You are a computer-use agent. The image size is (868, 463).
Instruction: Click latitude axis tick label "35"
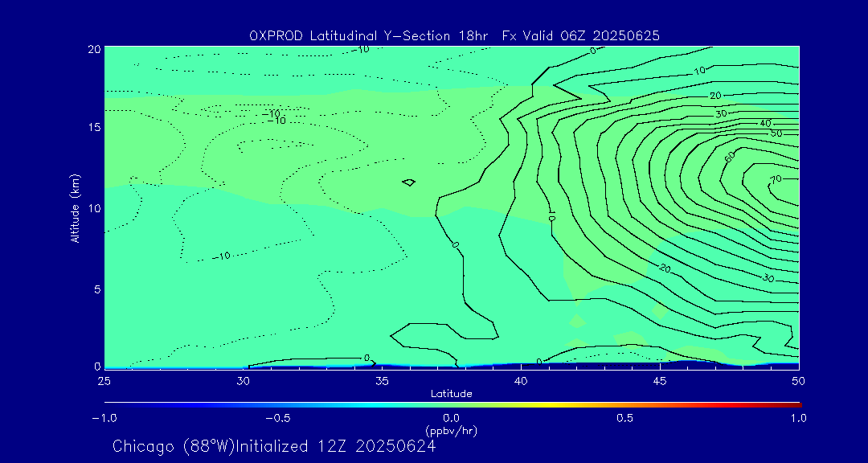point(382,381)
